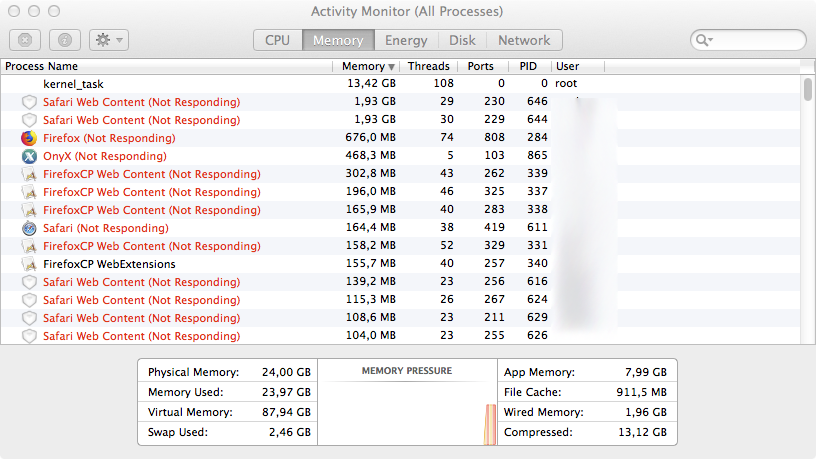
Task: Click icon of FirefoxCP Web Content PID 331
Action: pos(30,246)
